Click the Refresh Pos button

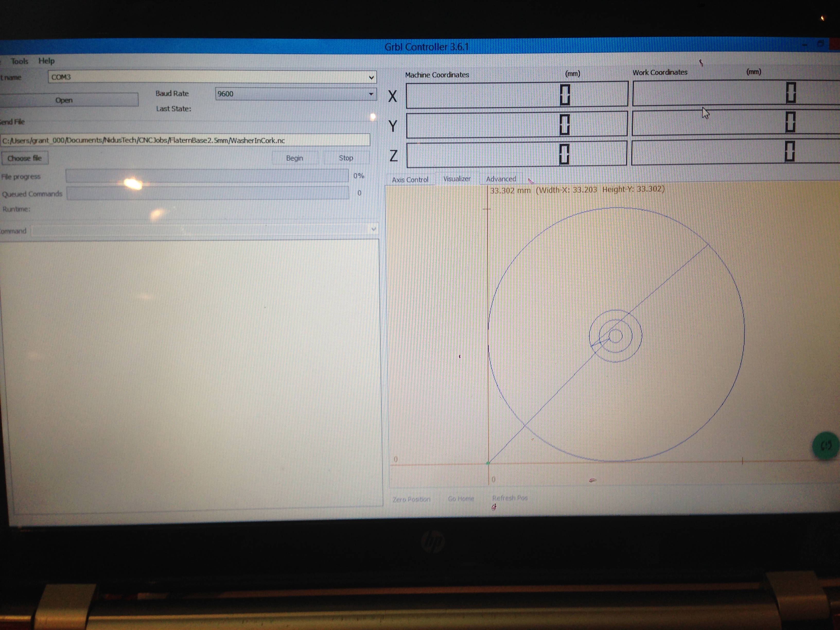[x=510, y=498]
